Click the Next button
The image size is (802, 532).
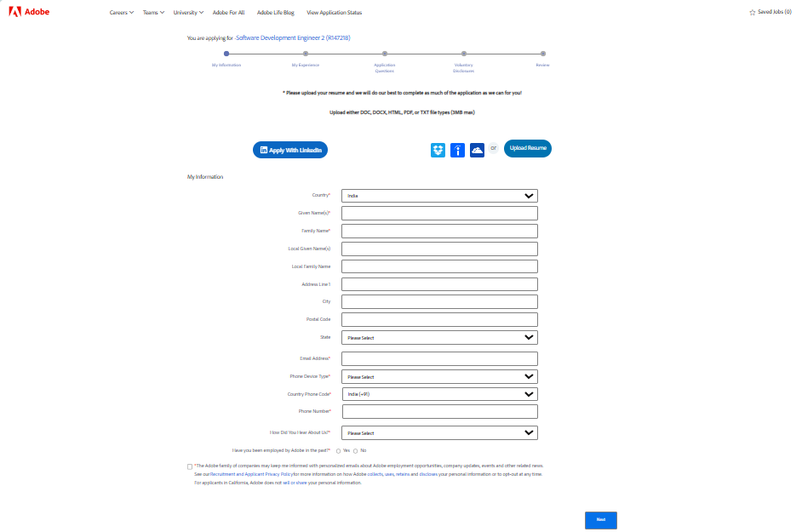600,519
